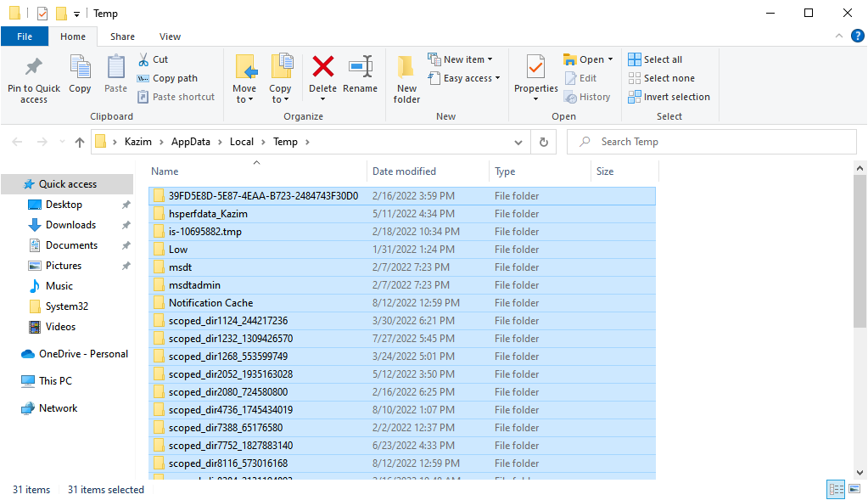
Task: Open Downloads in Quick access
Action: (71, 225)
